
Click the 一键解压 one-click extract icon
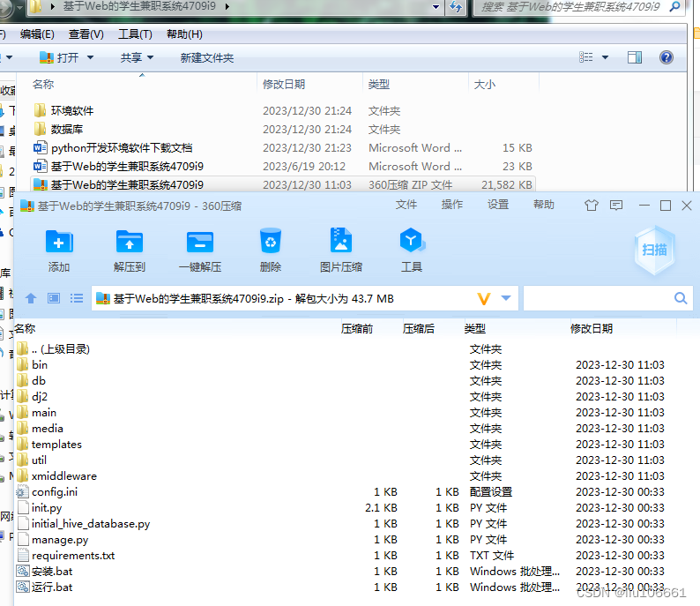point(200,242)
